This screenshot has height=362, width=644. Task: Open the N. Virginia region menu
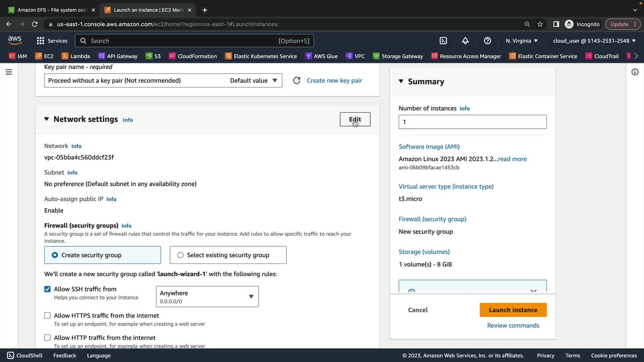click(x=522, y=41)
